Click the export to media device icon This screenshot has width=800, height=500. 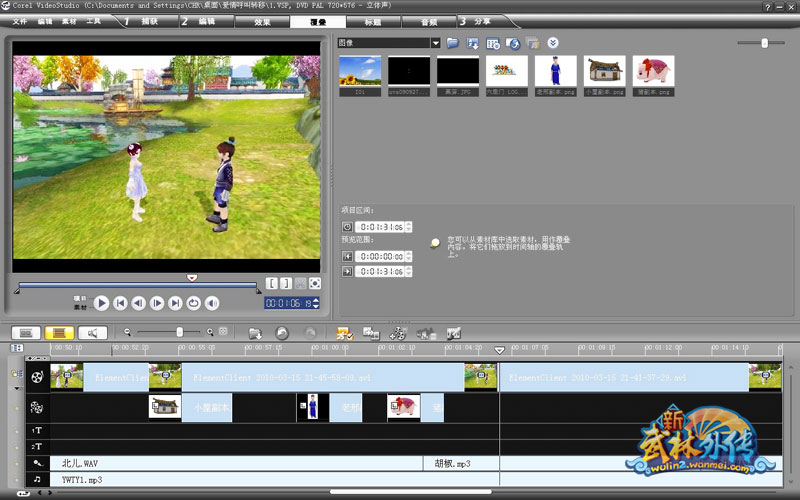pyautogui.click(x=513, y=43)
